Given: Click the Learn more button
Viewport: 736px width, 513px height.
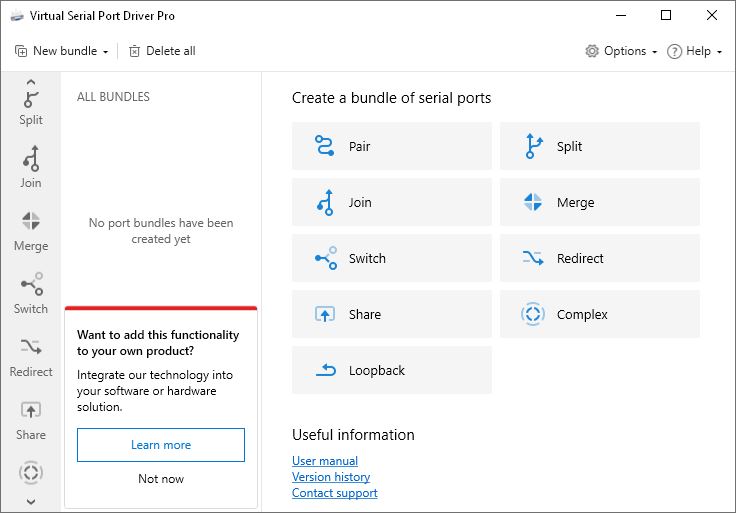Looking at the screenshot, I should (x=161, y=445).
